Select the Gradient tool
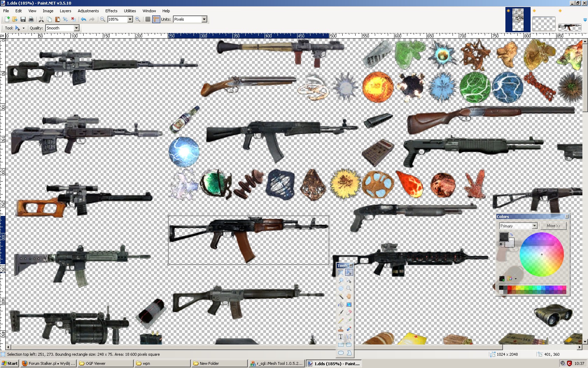 [349, 305]
